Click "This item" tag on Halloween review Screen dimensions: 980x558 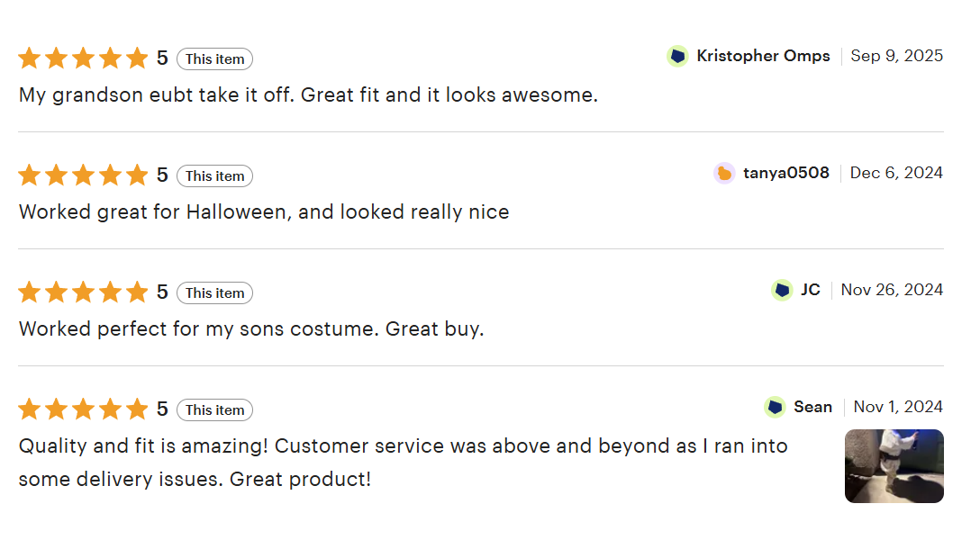[x=214, y=176]
